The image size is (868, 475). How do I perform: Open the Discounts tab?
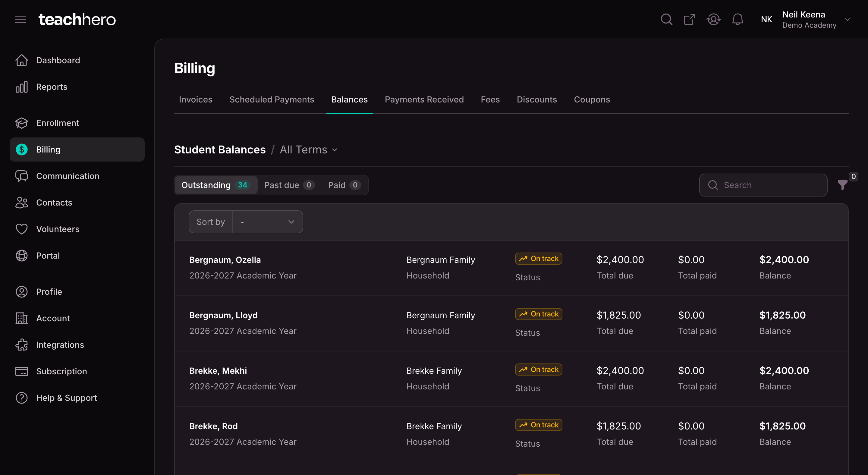tap(537, 100)
